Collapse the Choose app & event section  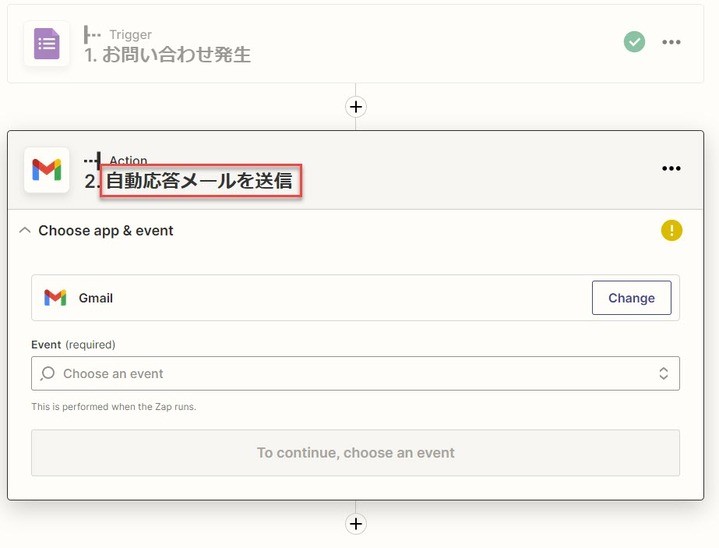pos(25,230)
